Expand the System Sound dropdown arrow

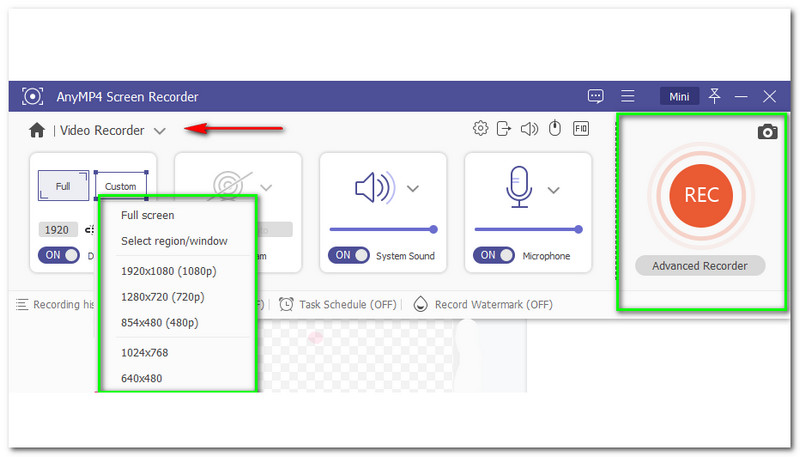(413, 189)
